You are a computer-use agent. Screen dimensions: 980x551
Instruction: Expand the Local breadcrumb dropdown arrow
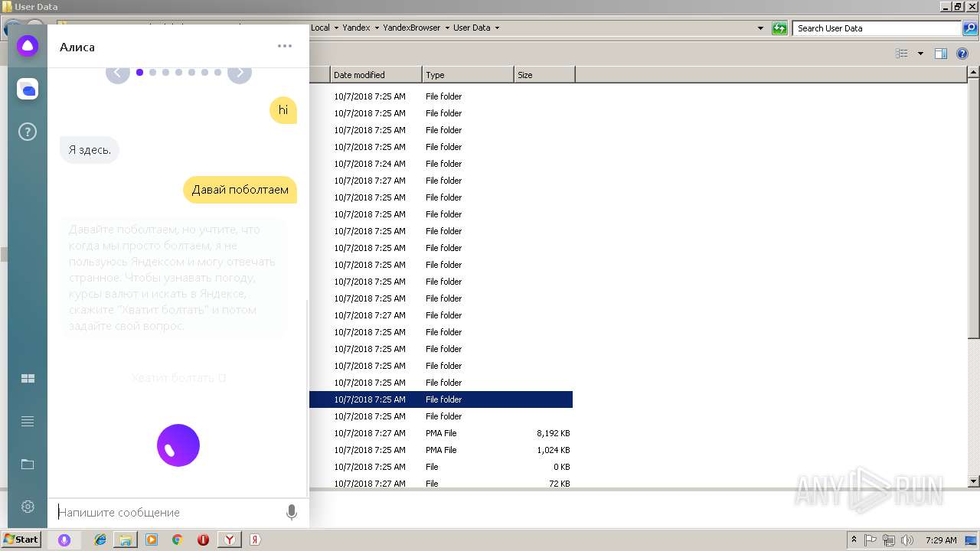(x=336, y=28)
